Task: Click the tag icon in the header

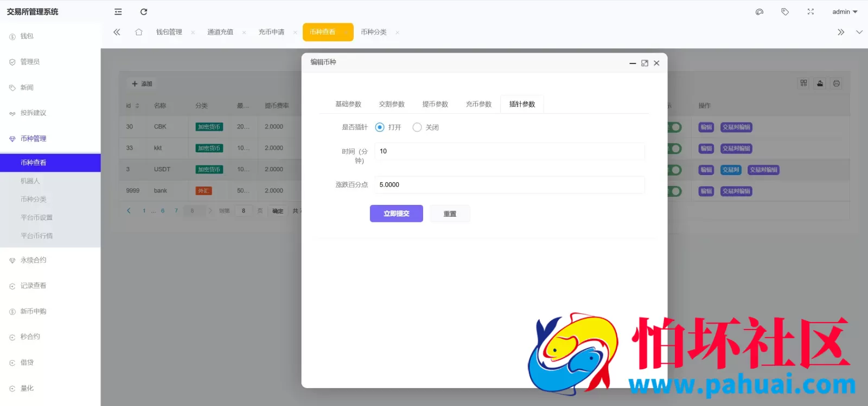Action: point(785,12)
